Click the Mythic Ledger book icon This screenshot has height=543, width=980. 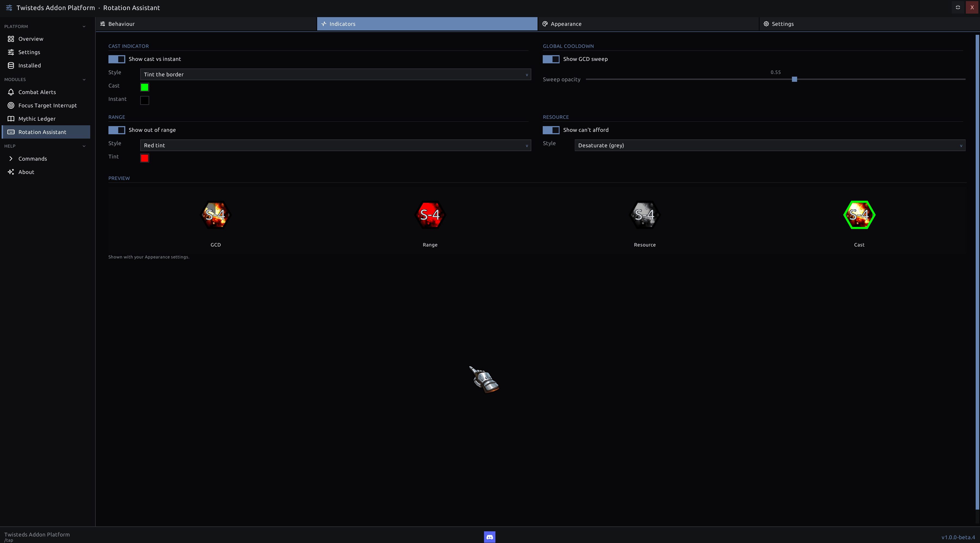11,119
